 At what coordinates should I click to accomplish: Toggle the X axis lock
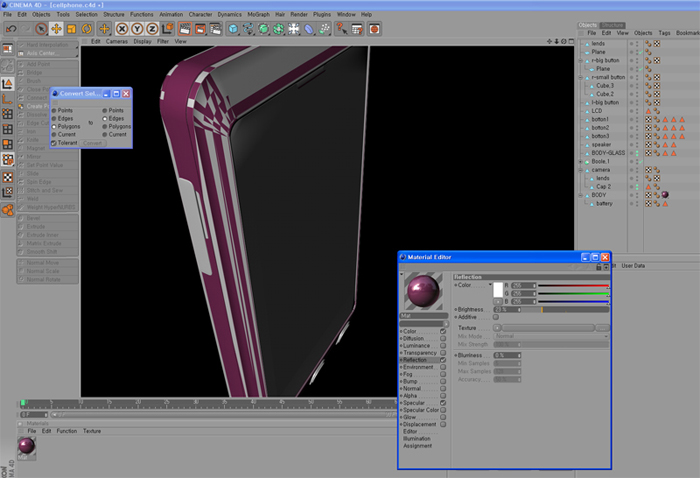coord(122,29)
